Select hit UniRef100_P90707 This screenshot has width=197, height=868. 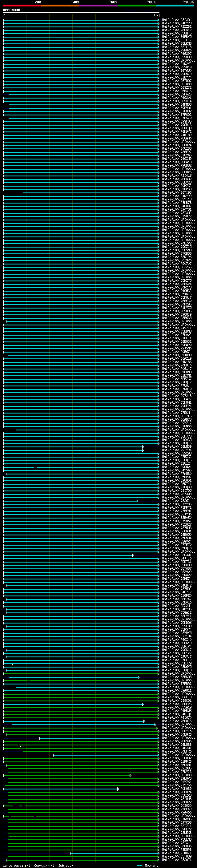177,264
